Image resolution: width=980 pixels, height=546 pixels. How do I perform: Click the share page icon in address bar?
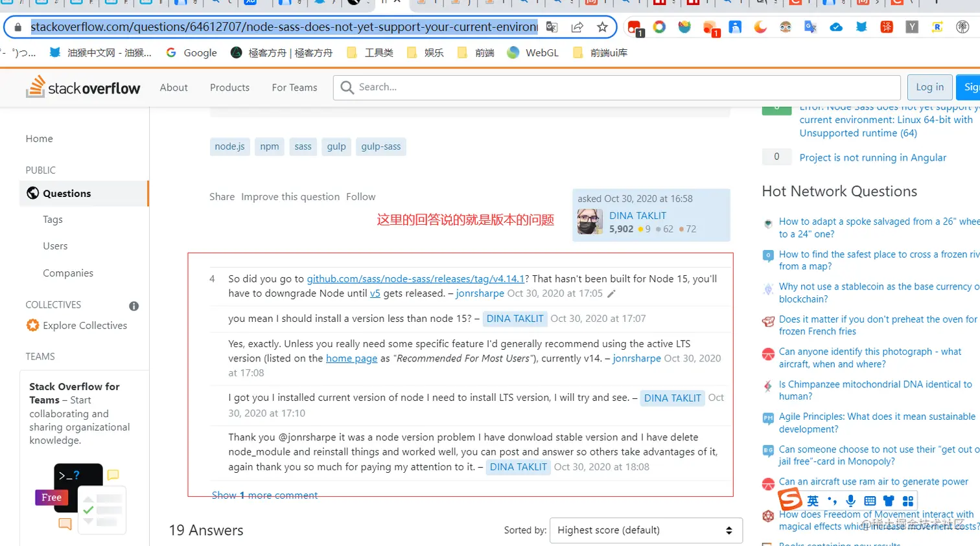pyautogui.click(x=577, y=27)
